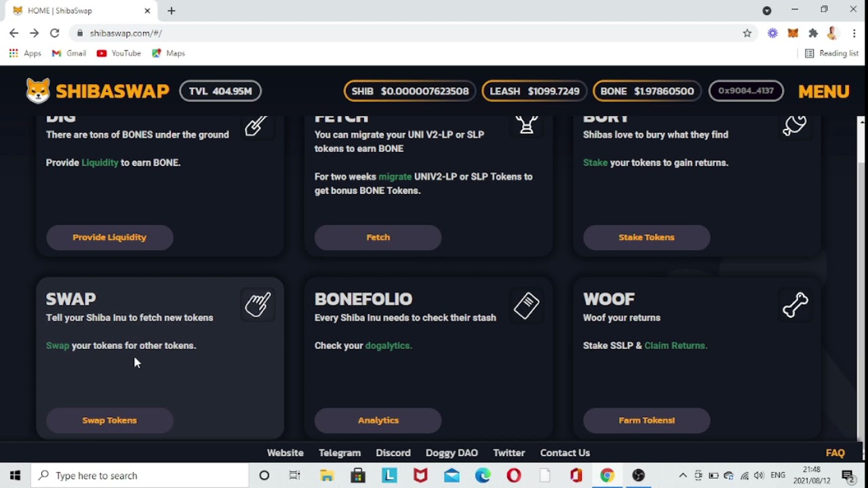Click the browser forward arrow
This screenshot has height=488, width=868.
tap(34, 33)
